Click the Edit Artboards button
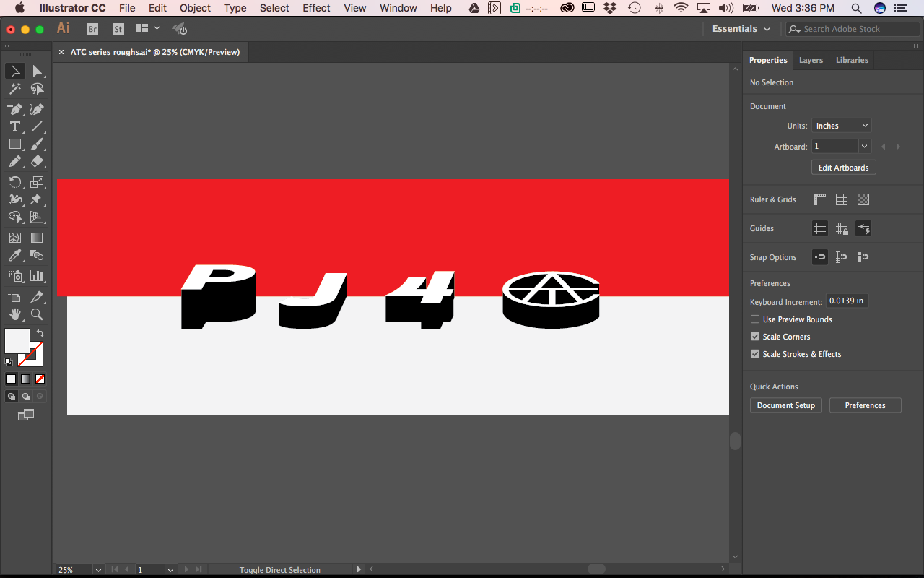Viewport: 924px width, 578px height. (x=843, y=168)
